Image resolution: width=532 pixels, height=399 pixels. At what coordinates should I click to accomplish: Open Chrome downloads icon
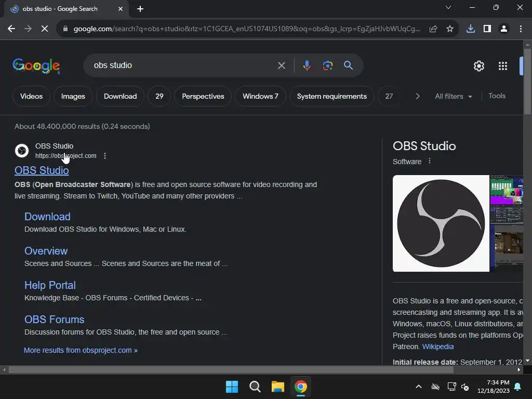coord(471,29)
